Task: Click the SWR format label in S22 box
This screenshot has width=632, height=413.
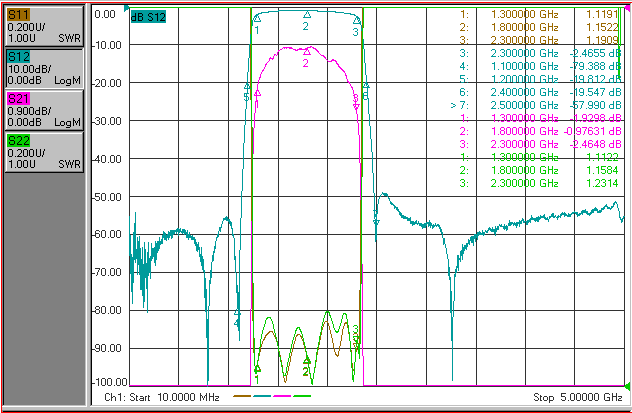Action: (x=69, y=164)
